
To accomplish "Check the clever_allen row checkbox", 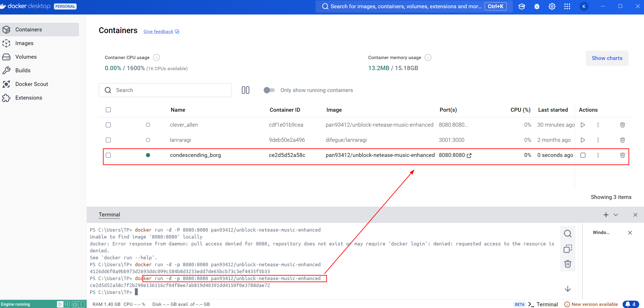I will 108,125.
